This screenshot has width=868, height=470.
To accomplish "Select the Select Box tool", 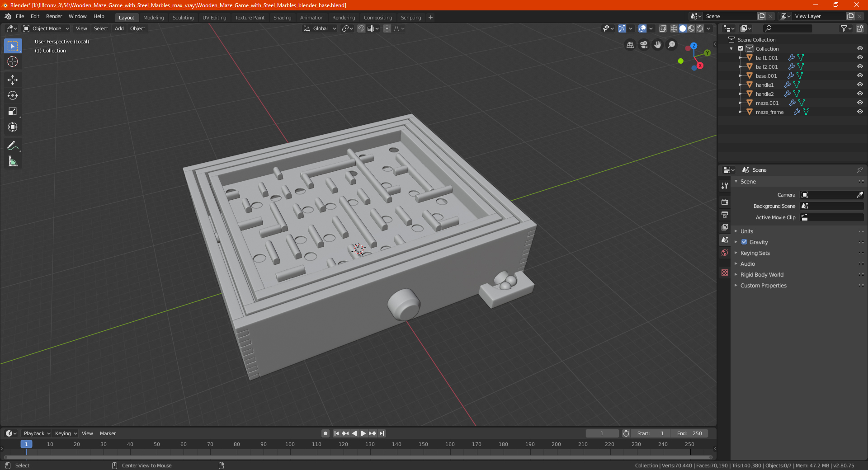I will pos(13,46).
